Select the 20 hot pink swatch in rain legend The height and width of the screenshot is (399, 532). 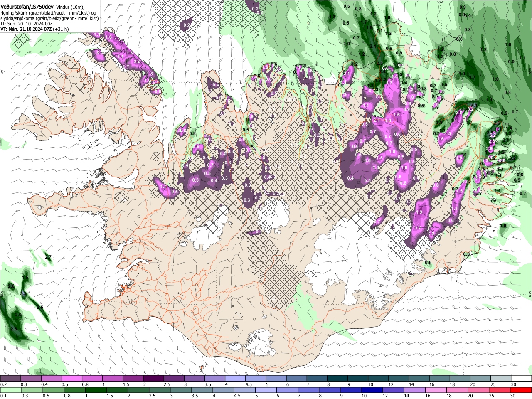point(479,390)
